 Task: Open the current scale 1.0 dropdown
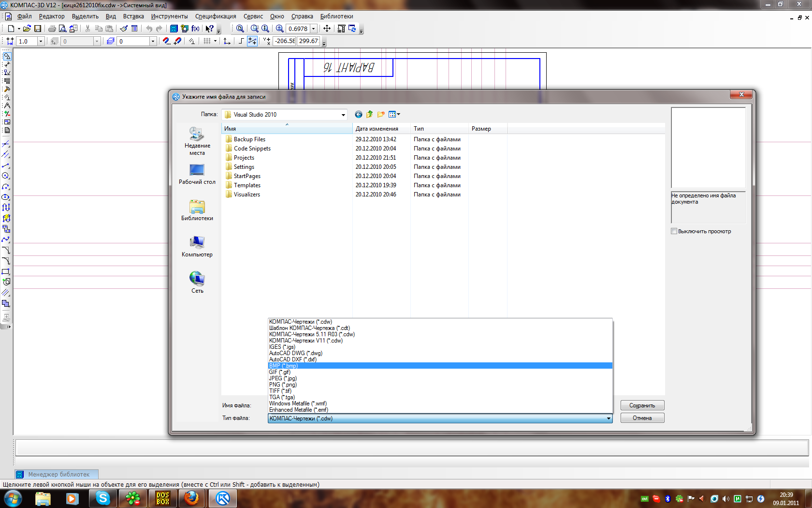click(x=41, y=41)
